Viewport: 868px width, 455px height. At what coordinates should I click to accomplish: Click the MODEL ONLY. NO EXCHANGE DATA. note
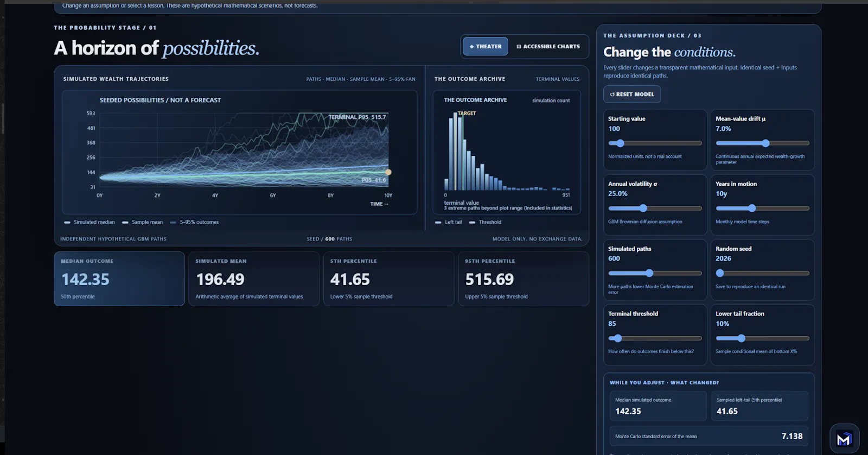point(538,239)
